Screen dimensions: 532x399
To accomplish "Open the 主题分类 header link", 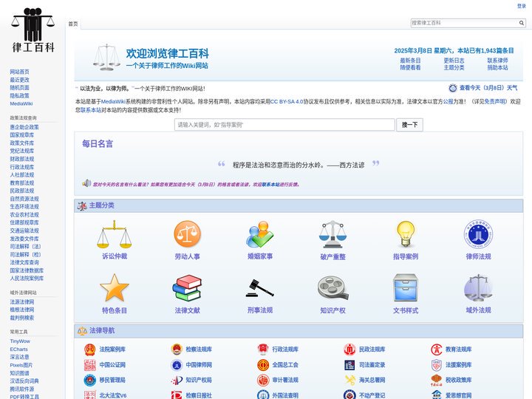I will click(x=454, y=67).
